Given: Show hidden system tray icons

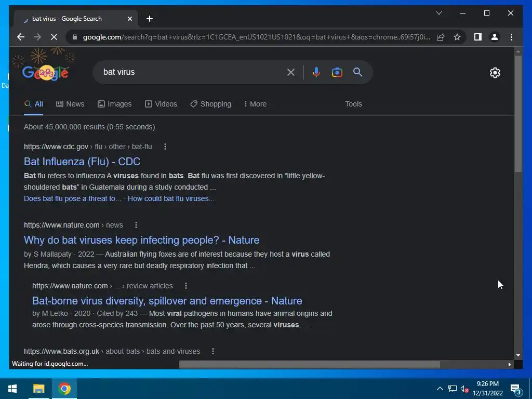Looking at the screenshot, I should [x=440, y=389].
